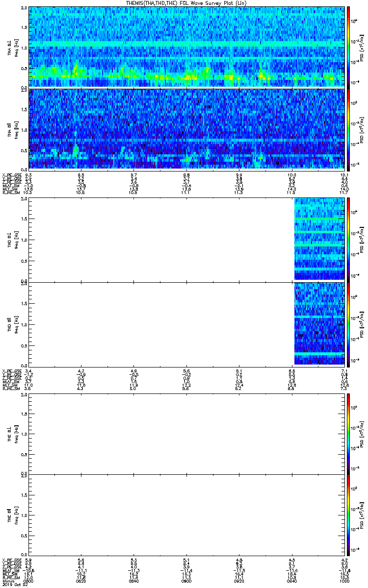
Task: Click the THD B-perpendicular spectrogram data strip
Action: click(x=319, y=239)
